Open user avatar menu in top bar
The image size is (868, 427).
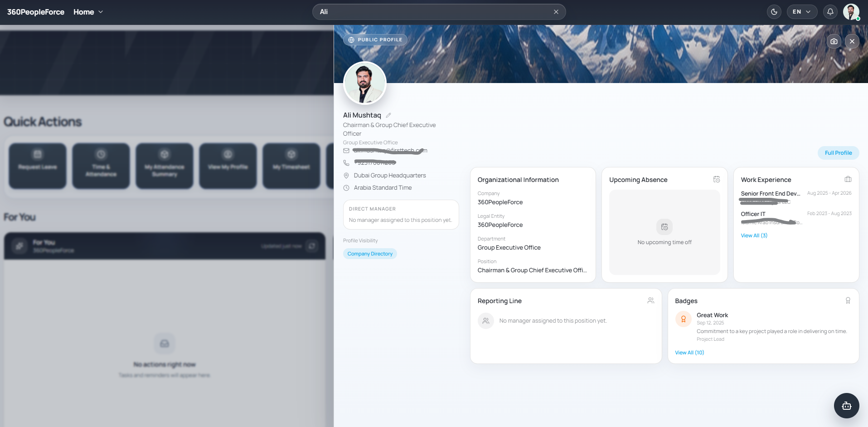(x=851, y=12)
